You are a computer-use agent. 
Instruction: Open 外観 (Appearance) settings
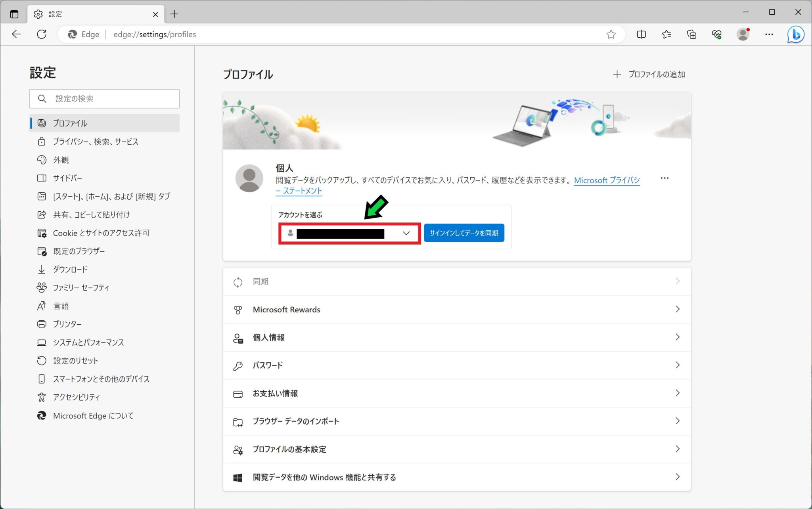61,160
